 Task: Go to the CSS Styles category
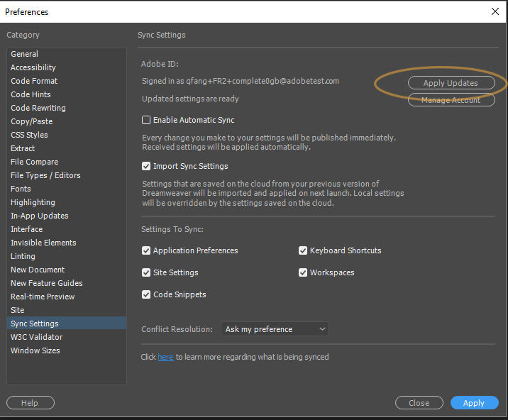(x=29, y=135)
